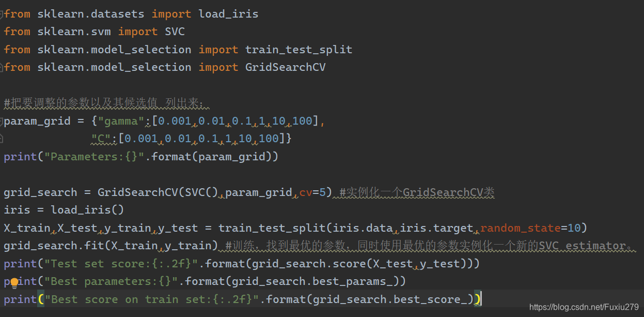Click the gutter icon beside the GridSearchCV import
The width and height of the screenshot is (644, 317).
coord(2,67)
